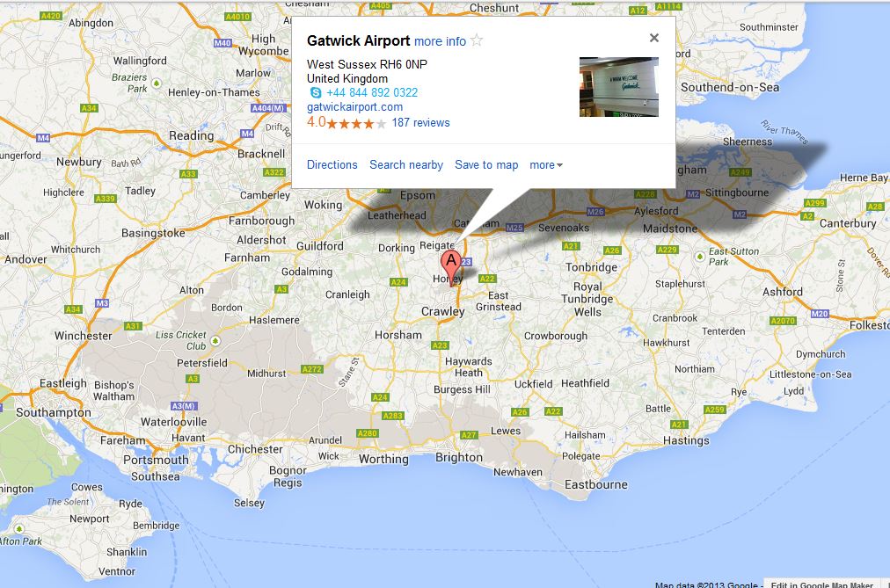The image size is (890, 588).
Task: Star Gatwick Airport as a favorite
Action: (477, 40)
